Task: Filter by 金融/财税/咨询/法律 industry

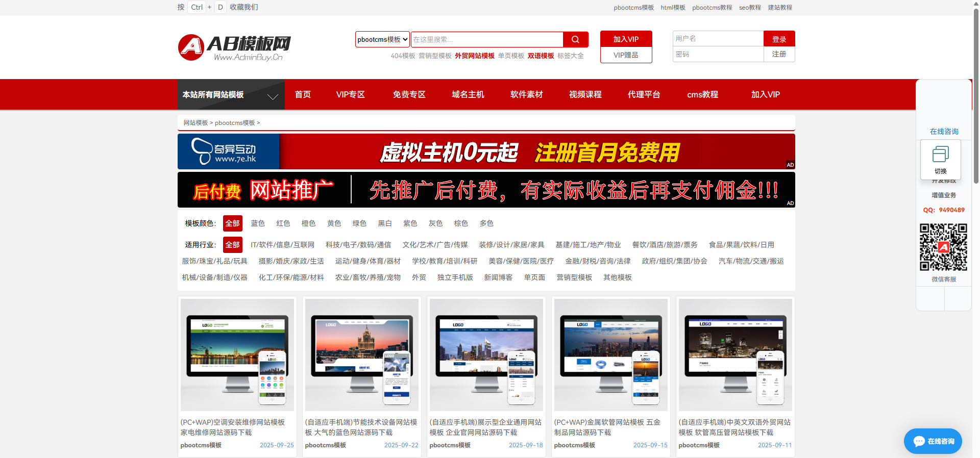Action: 598,261
